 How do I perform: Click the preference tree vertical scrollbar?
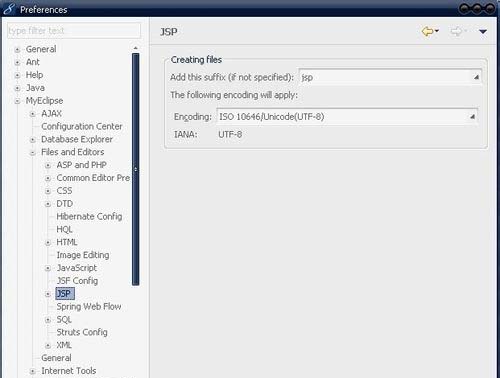[135, 169]
